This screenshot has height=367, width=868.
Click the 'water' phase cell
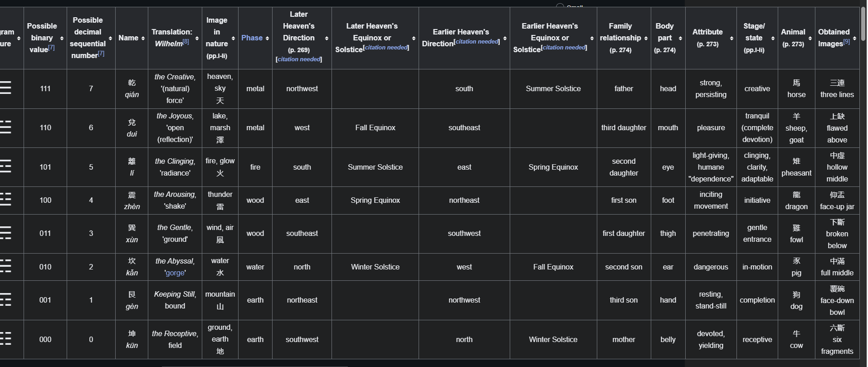tap(255, 267)
